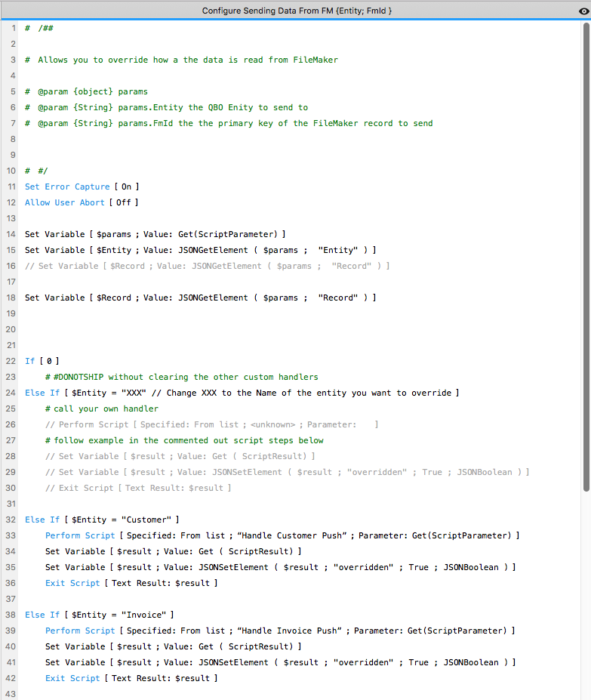Click line number 38 in the gutter
Image resolution: width=591 pixels, height=700 pixels.
11,615
